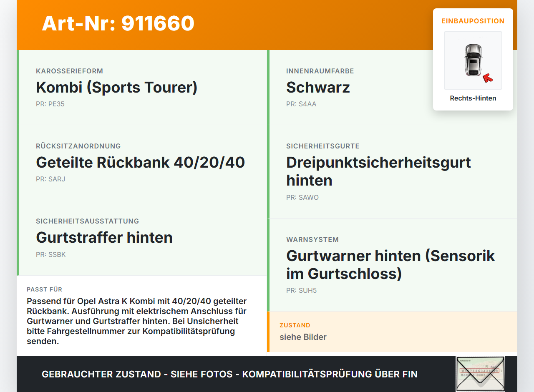Click the WARNSYSTEM label
This screenshot has height=392, width=534.
click(312, 239)
